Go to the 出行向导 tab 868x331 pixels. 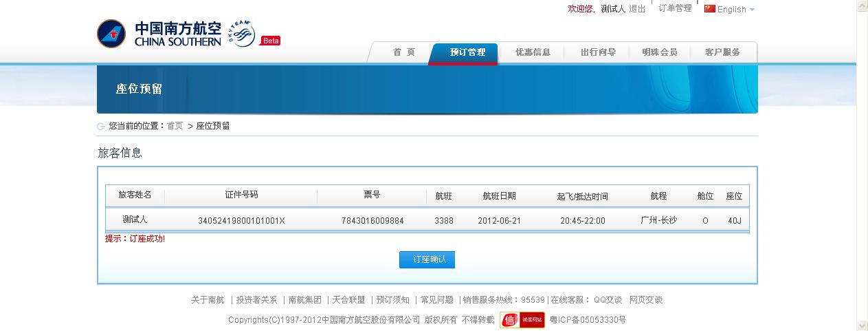pyautogui.click(x=597, y=52)
